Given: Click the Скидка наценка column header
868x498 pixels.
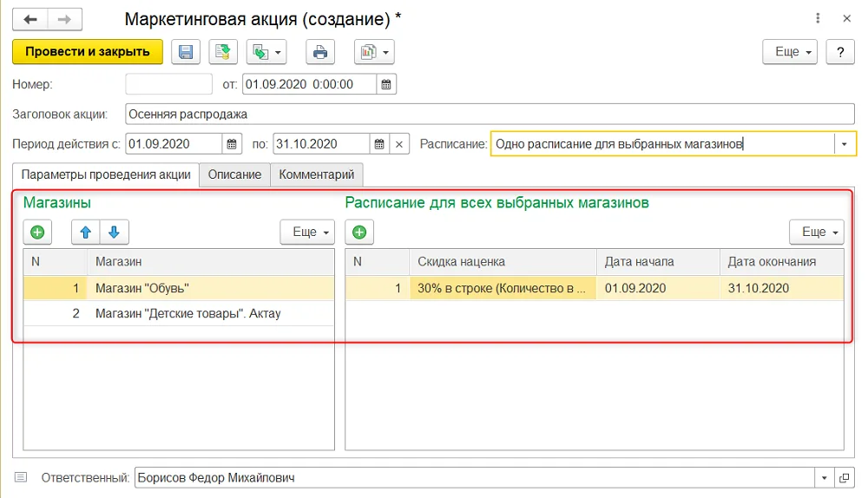Looking at the screenshot, I should [x=503, y=262].
